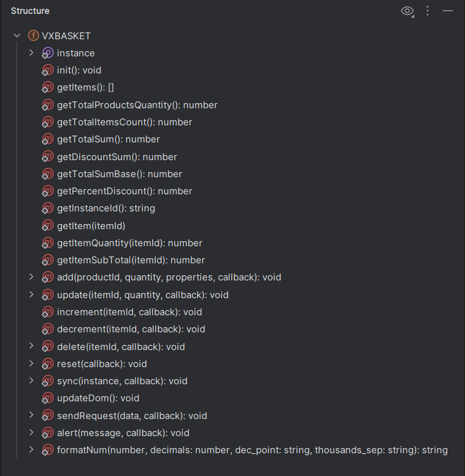Collapse the VXBASKET tree node

[17, 36]
